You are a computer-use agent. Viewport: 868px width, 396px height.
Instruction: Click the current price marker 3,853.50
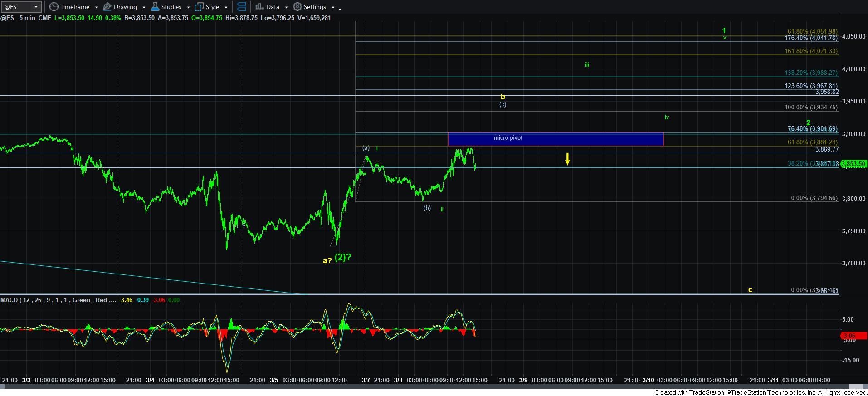(x=854, y=164)
